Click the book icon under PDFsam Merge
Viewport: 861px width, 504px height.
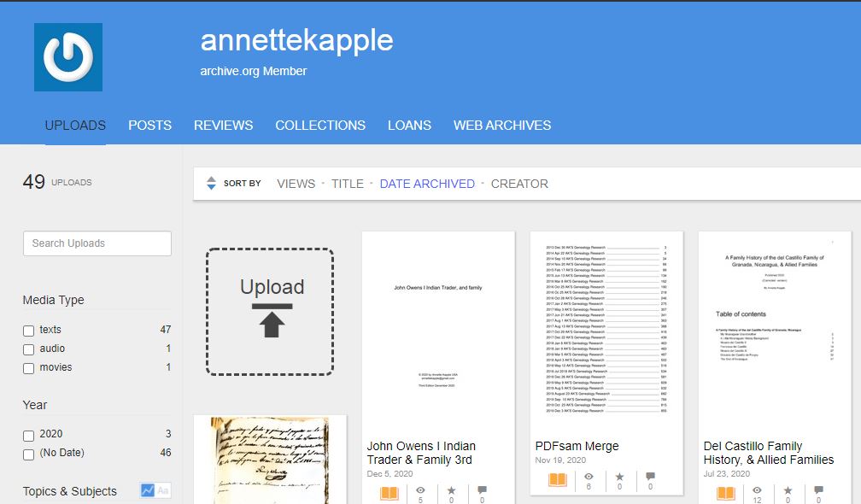pos(557,480)
